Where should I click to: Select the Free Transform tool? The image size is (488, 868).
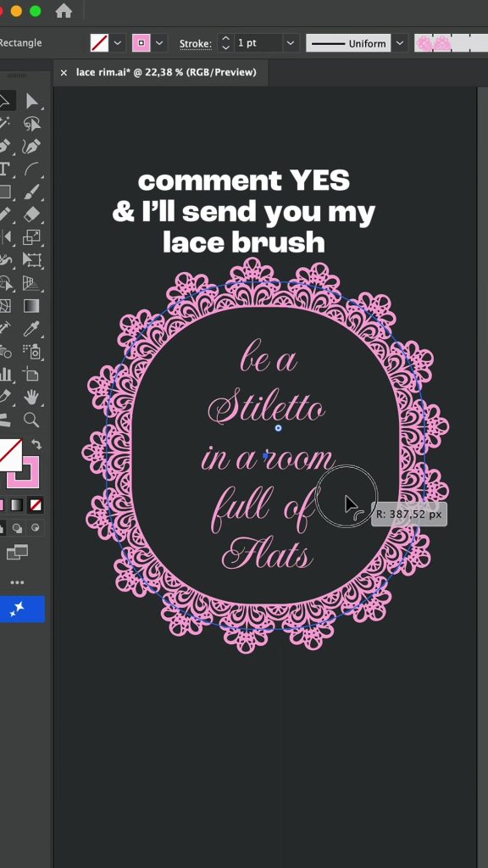click(x=32, y=260)
